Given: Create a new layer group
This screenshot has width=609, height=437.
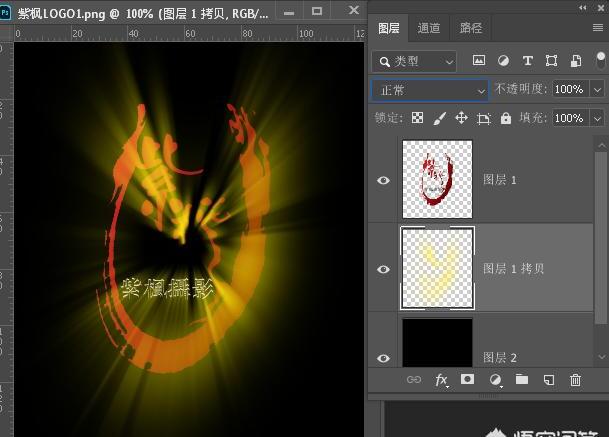Looking at the screenshot, I should [x=521, y=380].
